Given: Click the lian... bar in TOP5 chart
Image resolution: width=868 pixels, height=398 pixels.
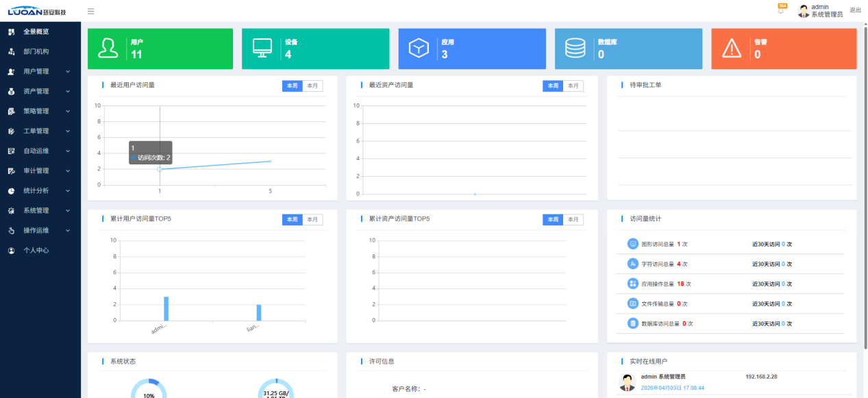Looking at the screenshot, I should [259, 312].
